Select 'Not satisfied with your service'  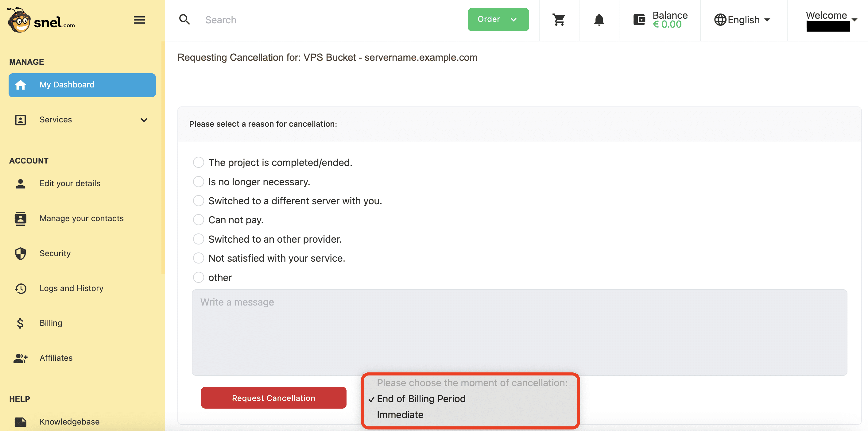(x=199, y=258)
